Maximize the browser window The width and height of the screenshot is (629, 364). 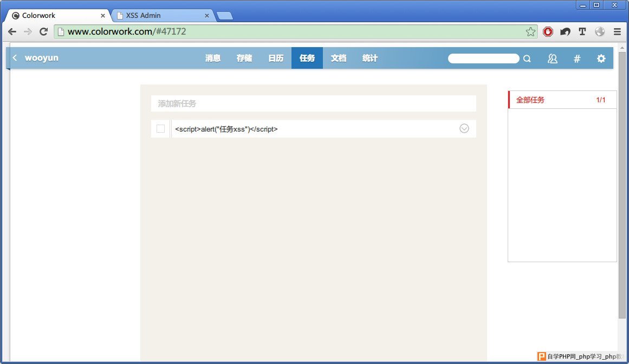[x=596, y=5]
